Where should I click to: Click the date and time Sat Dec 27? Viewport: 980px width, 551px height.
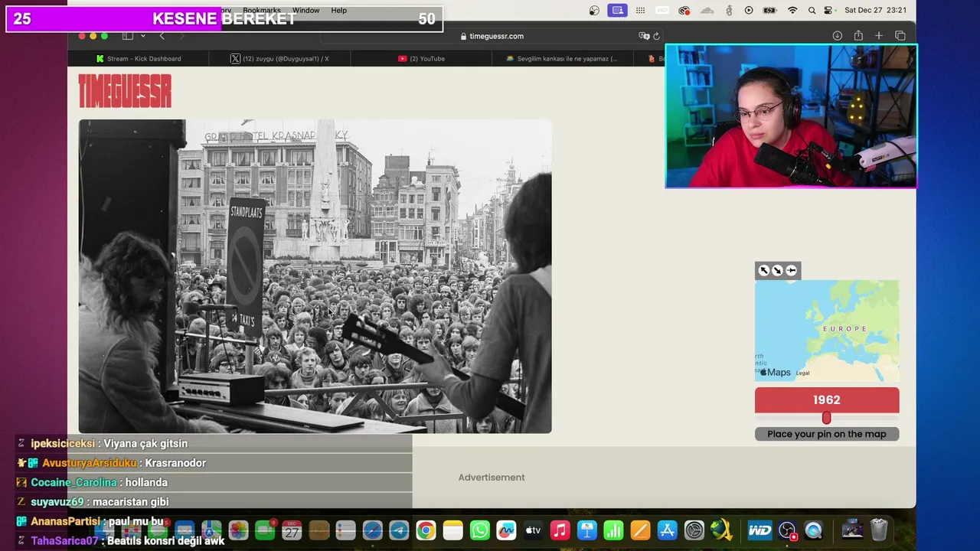coord(875,10)
